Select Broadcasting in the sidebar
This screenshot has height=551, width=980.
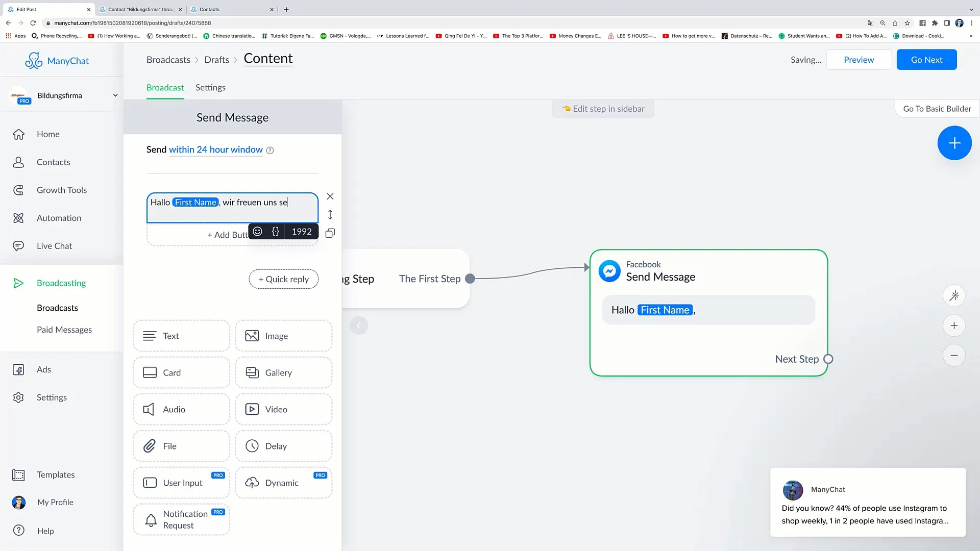61,283
